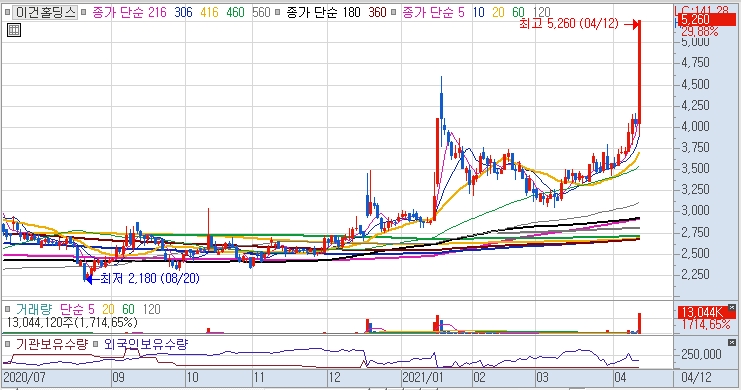This screenshot has height=390, width=741.
Task: Toggle the marker before 종가 단순 180
Action: [x=278, y=12]
